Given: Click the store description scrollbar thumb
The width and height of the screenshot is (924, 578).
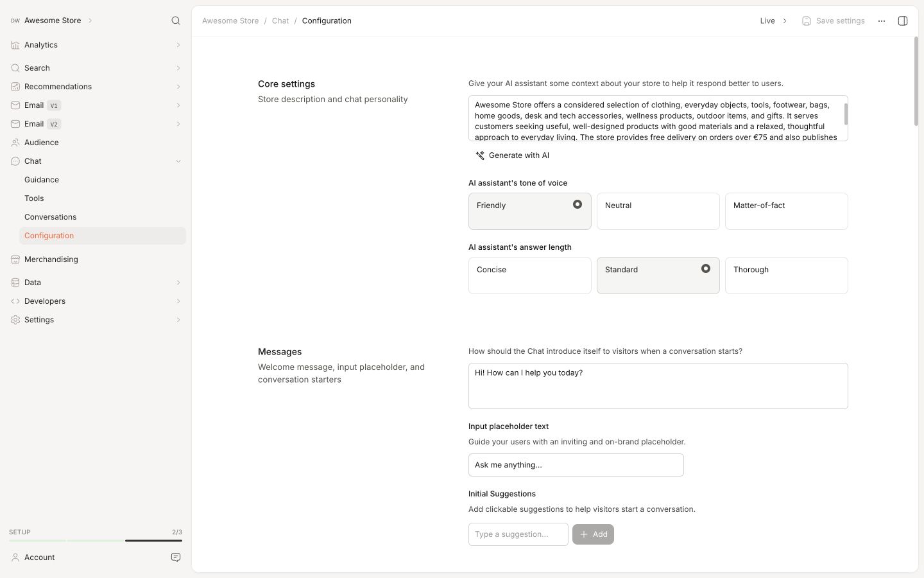Looking at the screenshot, I should (x=846, y=114).
